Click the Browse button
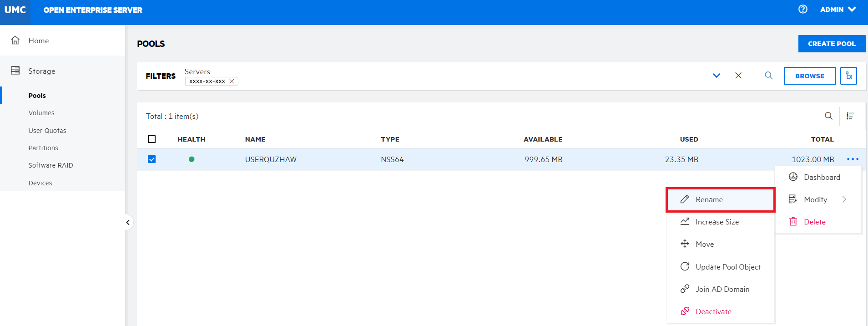The height and width of the screenshot is (326, 868). point(809,76)
